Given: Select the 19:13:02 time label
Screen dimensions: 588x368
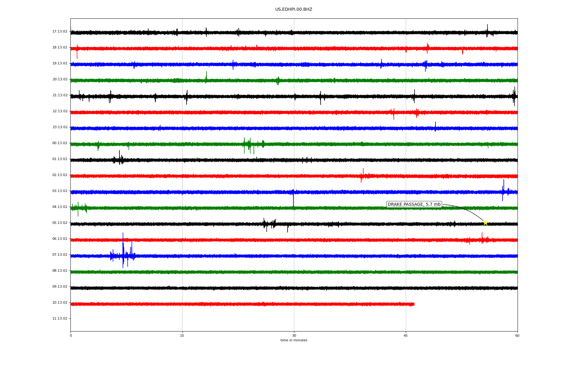Looking at the screenshot, I should (x=60, y=63).
